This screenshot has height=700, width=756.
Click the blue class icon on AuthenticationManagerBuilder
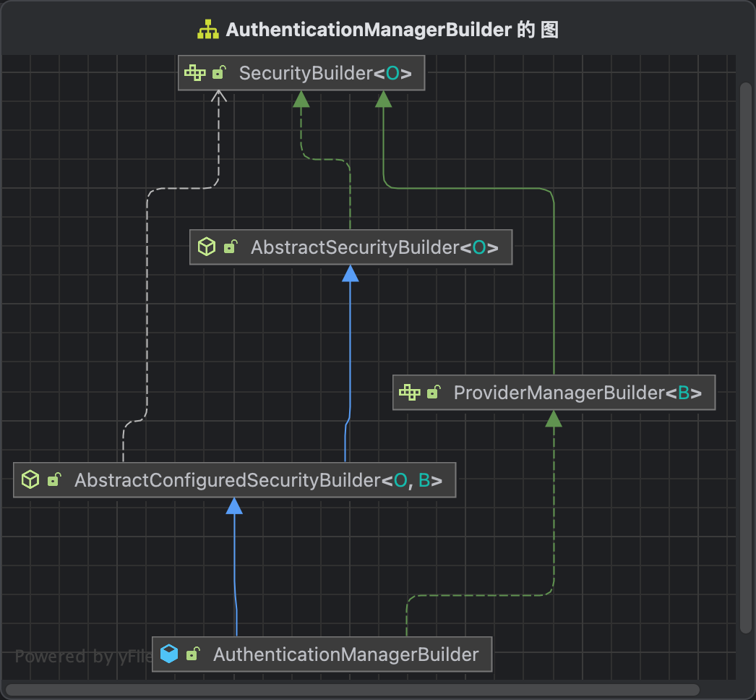tap(168, 653)
